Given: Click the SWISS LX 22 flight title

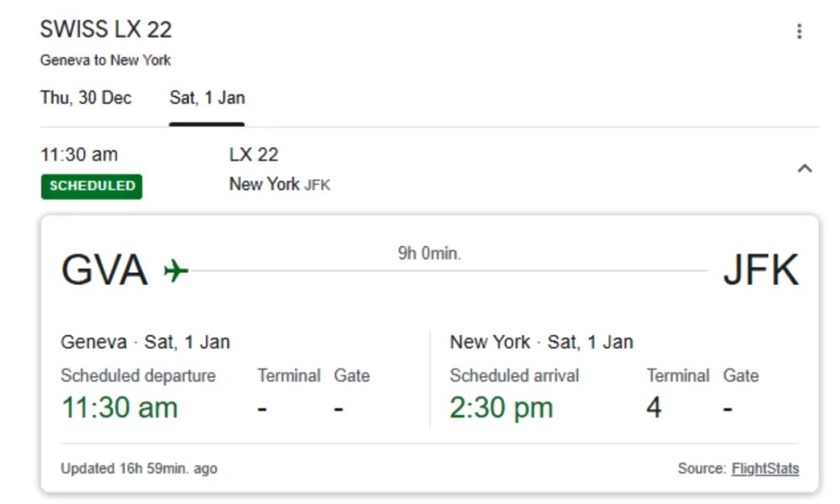Looking at the screenshot, I should click(x=105, y=29).
